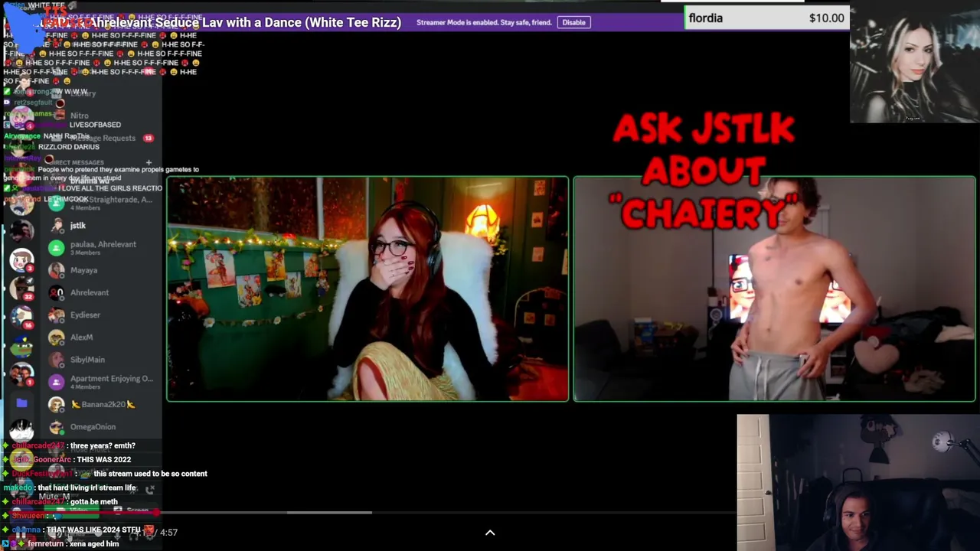Select the shirtless man's video tile
Viewport: 980px width, 551px height.
[x=775, y=289]
